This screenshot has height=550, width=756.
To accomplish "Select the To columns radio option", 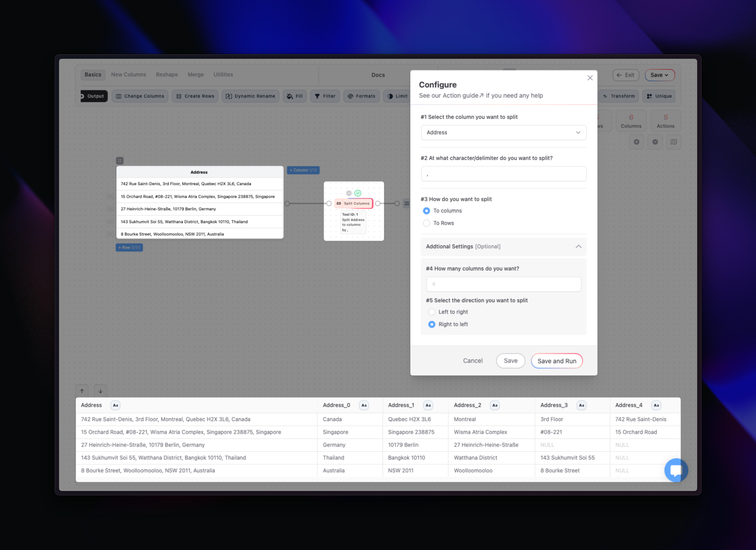I will (426, 211).
